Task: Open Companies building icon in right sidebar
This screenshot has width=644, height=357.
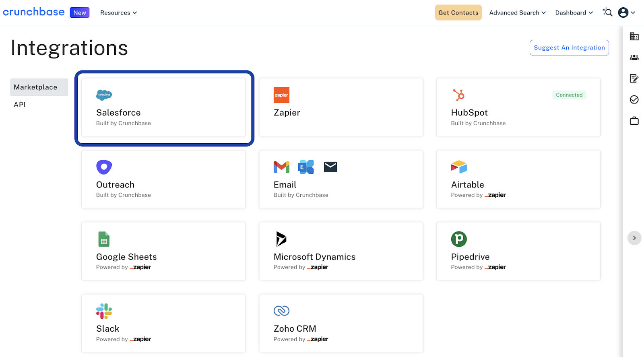Action: click(634, 36)
